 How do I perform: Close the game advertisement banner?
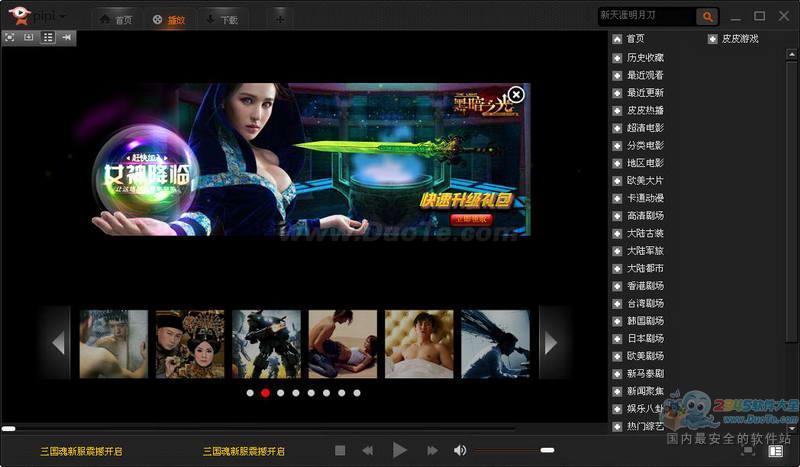point(516,94)
